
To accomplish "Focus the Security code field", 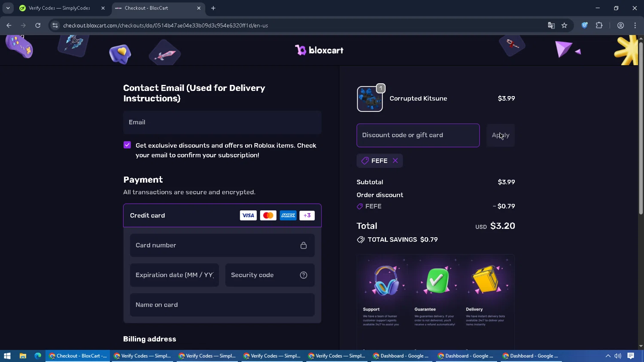I will tap(270, 275).
